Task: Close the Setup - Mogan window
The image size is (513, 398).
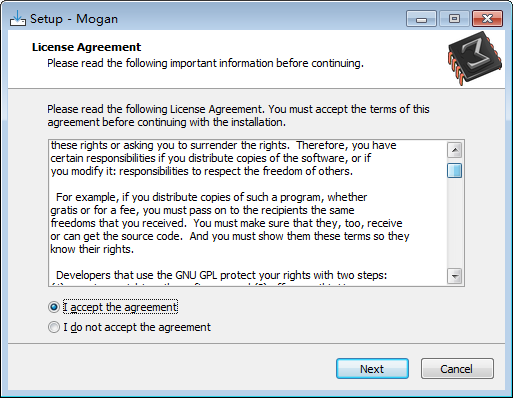Action: tap(487, 19)
